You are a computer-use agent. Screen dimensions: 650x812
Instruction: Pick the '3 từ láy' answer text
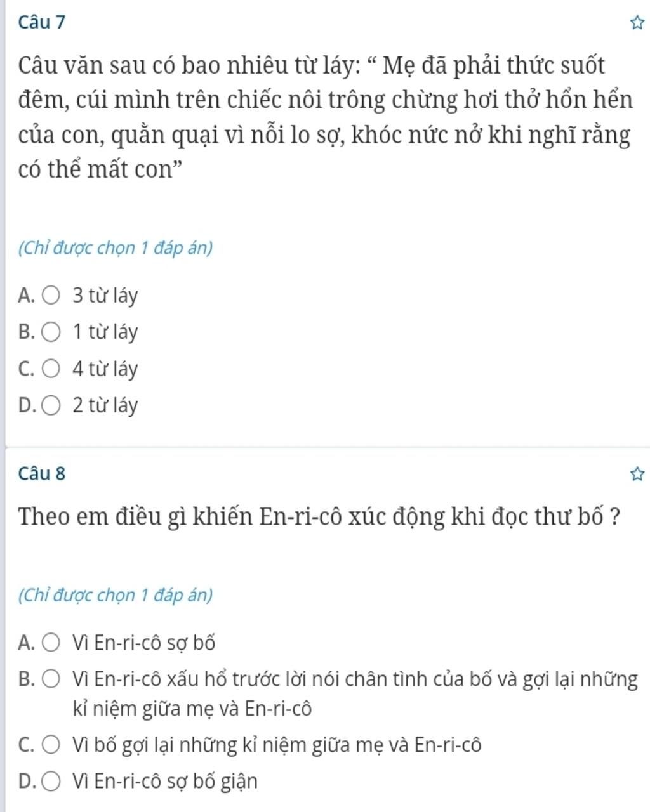105,296
